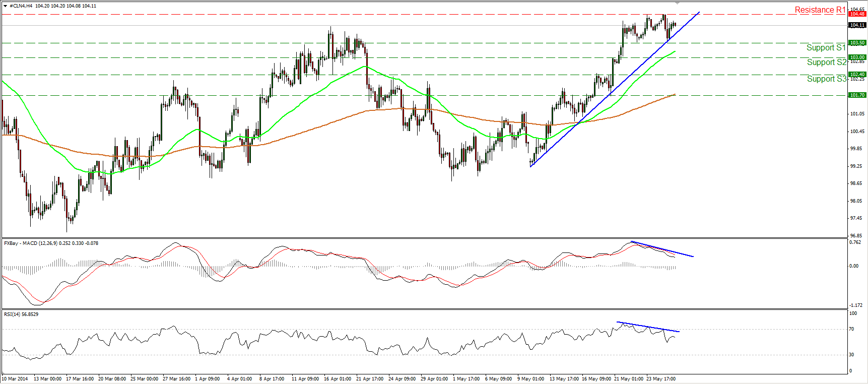Select the Resistance R1 text label

click(x=820, y=10)
